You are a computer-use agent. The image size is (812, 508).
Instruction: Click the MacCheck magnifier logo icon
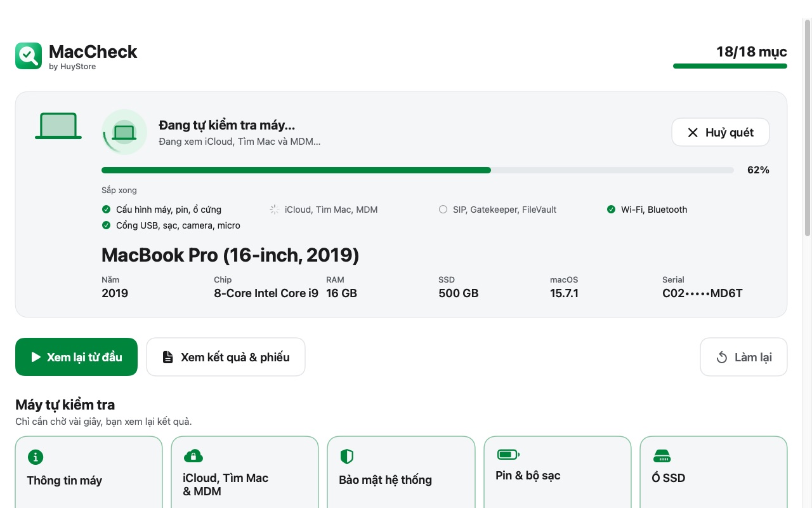[x=29, y=56]
